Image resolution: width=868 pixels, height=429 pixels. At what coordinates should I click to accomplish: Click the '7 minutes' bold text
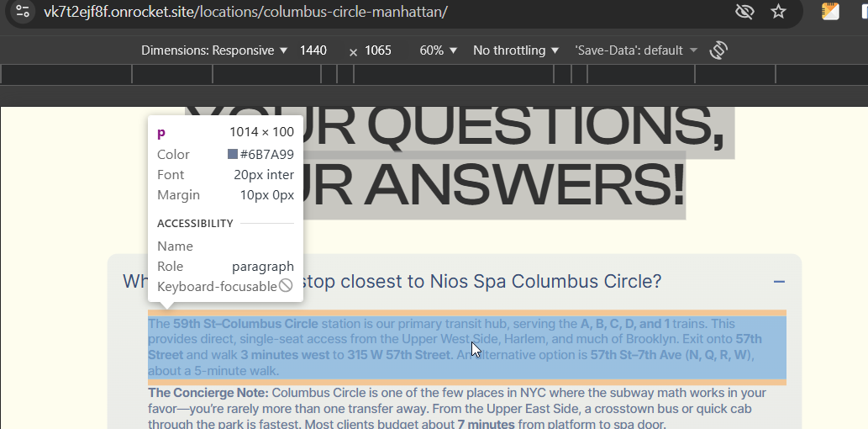pyautogui.click(x=486, y=425)
